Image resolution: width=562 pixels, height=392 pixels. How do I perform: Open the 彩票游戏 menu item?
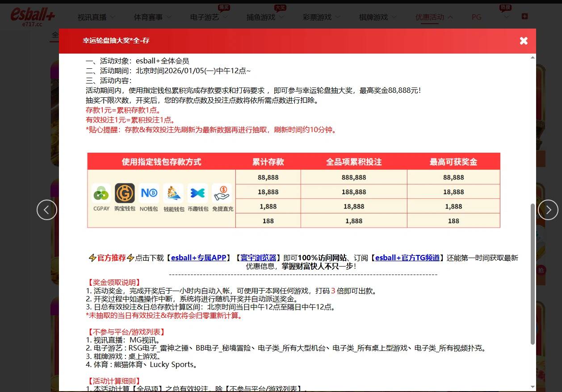coord(317,17)
